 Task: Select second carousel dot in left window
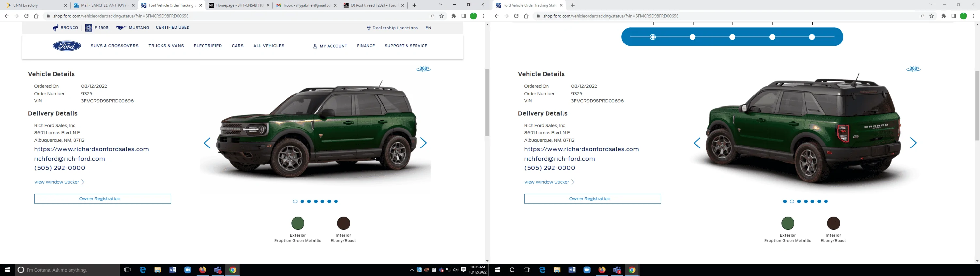click(302, 202)
